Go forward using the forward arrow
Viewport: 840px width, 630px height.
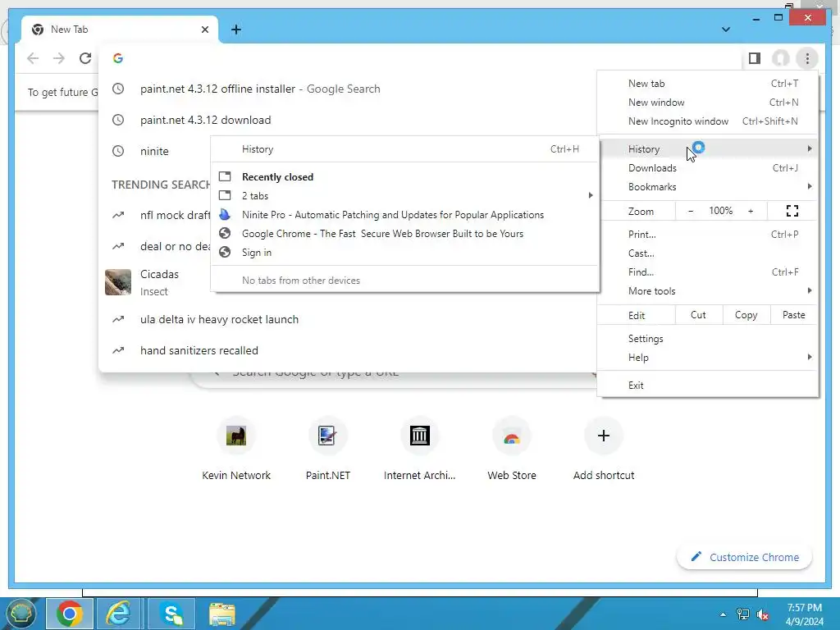59,58
